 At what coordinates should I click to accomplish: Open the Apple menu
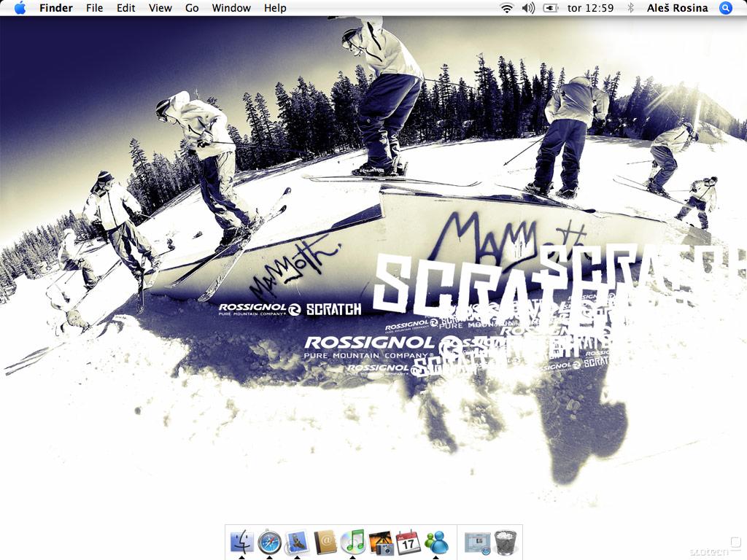click(x=20, y=7)
